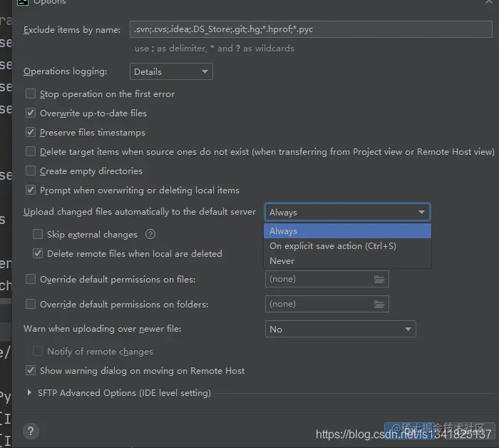Open Warn when uploading newer file dropdown

(341, 329)
